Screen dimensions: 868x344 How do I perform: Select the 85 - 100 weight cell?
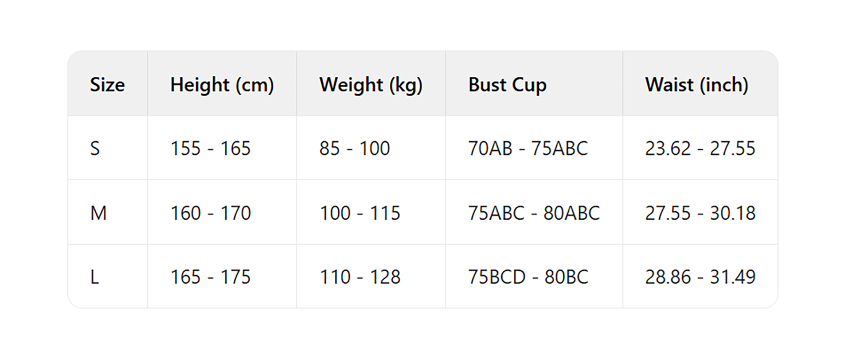[371, 148]
